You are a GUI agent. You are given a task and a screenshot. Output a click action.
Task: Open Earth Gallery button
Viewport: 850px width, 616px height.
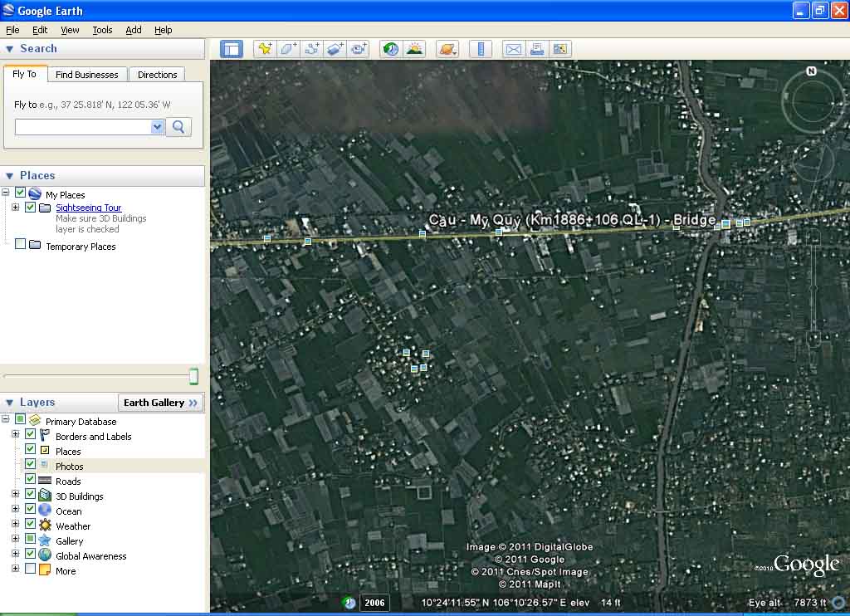160,403
